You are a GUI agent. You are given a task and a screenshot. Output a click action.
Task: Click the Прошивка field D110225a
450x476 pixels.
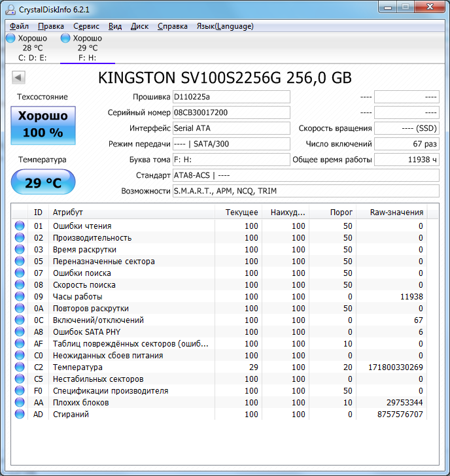[232, 97]
